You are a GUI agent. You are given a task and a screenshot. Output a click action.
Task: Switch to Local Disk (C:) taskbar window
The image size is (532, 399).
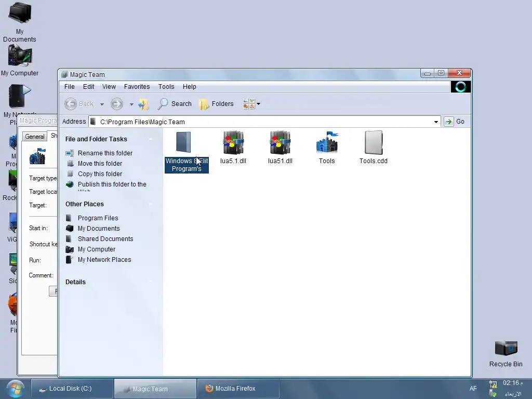click(72, 389)
